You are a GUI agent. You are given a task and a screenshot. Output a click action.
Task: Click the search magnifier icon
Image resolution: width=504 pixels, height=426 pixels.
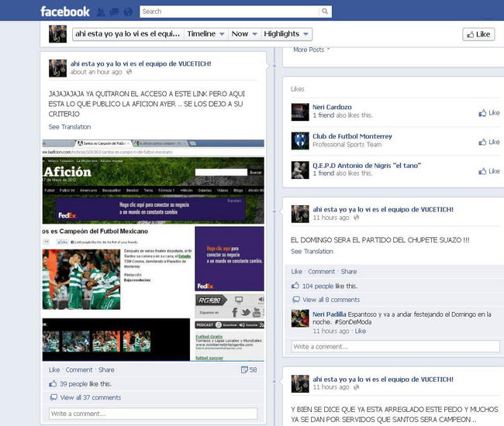pos(323,12)
